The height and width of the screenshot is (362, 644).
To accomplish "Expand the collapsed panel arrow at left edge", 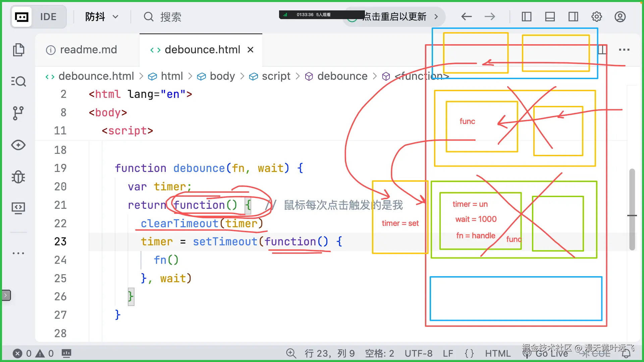I will click(x=6, y=295).
